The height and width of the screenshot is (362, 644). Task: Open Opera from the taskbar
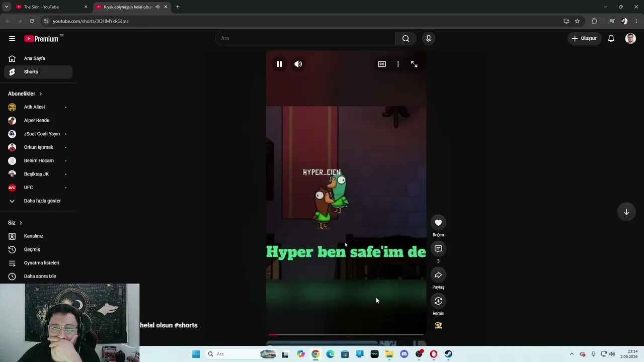point(434,354)
